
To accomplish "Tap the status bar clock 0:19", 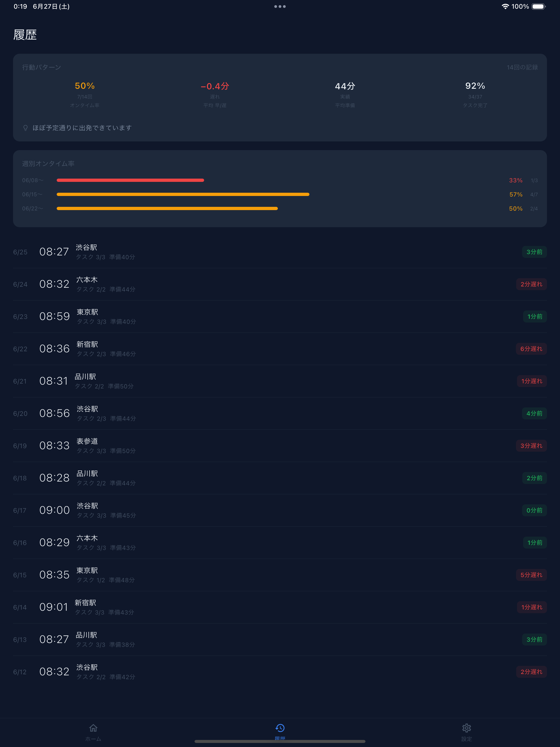I will 20,7.
